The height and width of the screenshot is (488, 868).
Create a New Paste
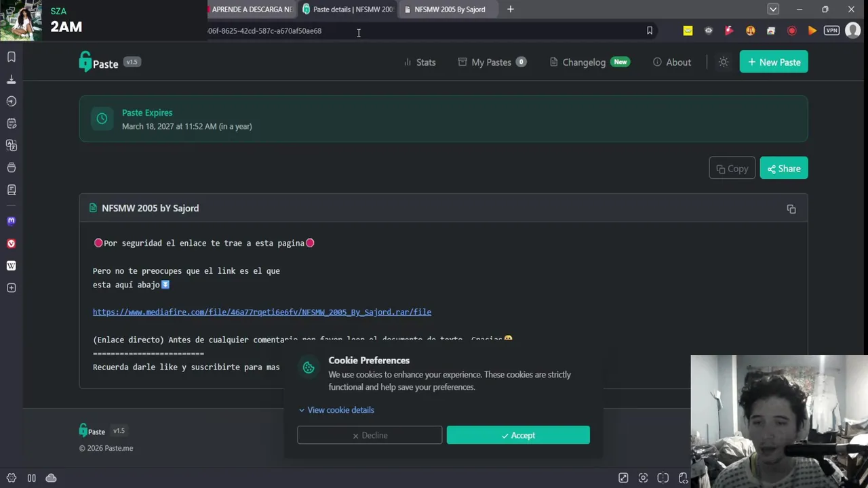(x=774, y=62)
